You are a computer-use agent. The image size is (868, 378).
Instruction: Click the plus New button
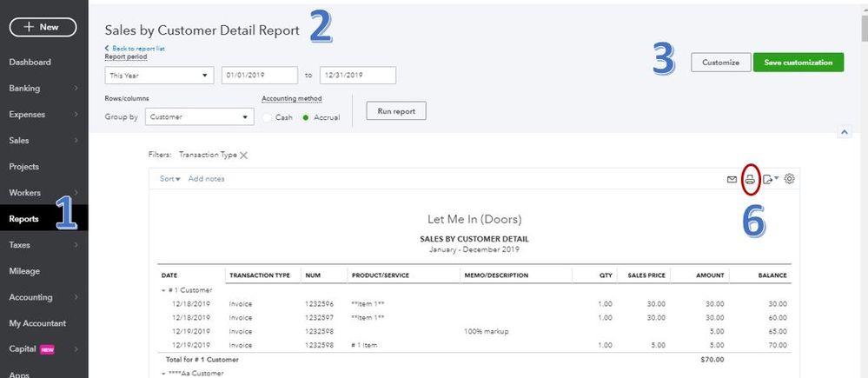[42, 27]
